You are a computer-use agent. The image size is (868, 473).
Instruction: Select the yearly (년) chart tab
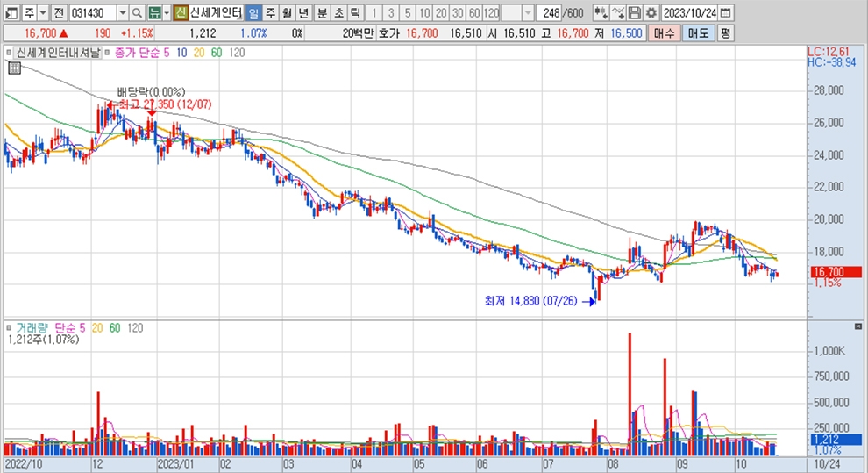pyautogui.click(x=303, y=13)
